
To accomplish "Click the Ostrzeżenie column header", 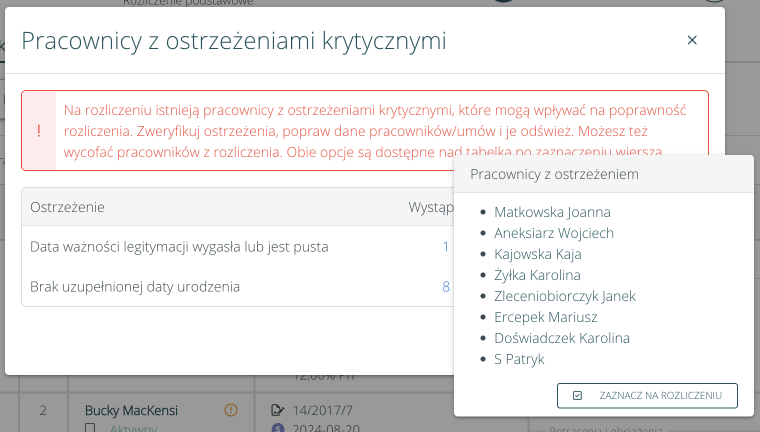I will (68, 207).
